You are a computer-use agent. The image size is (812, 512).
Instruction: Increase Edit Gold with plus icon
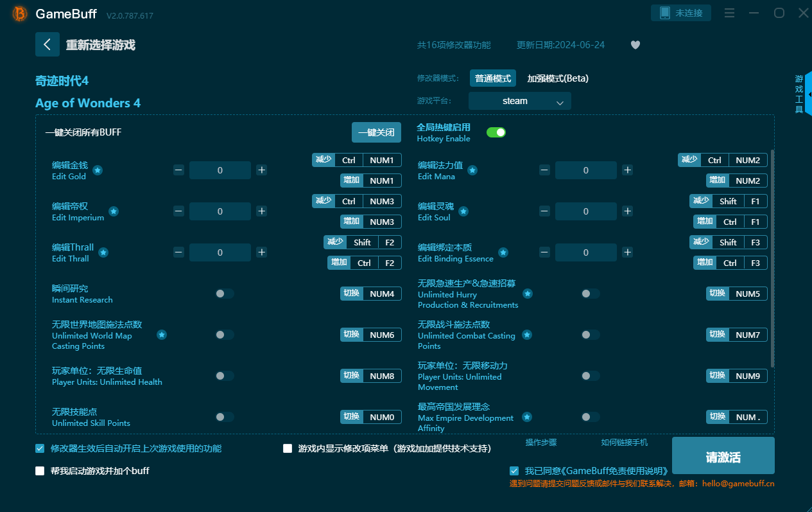click(262, 170)
